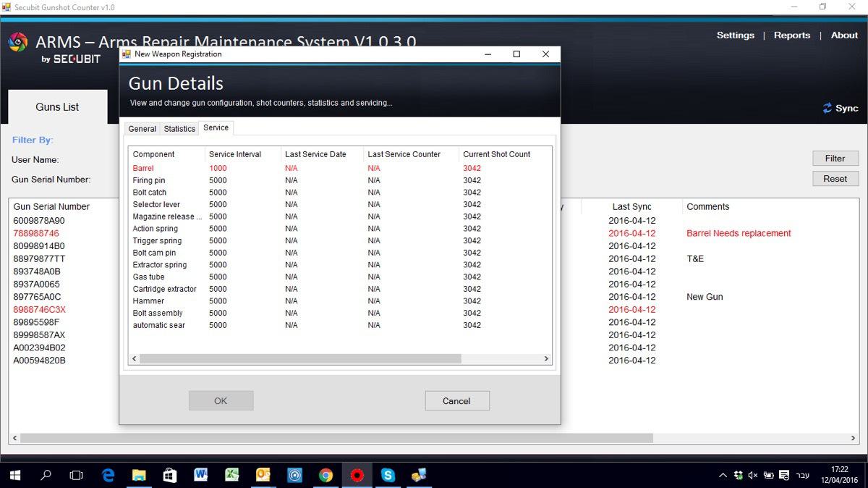The image size is (868, 488).
Task: Open File Explorer from the taskbar
Action: (139, 475)
